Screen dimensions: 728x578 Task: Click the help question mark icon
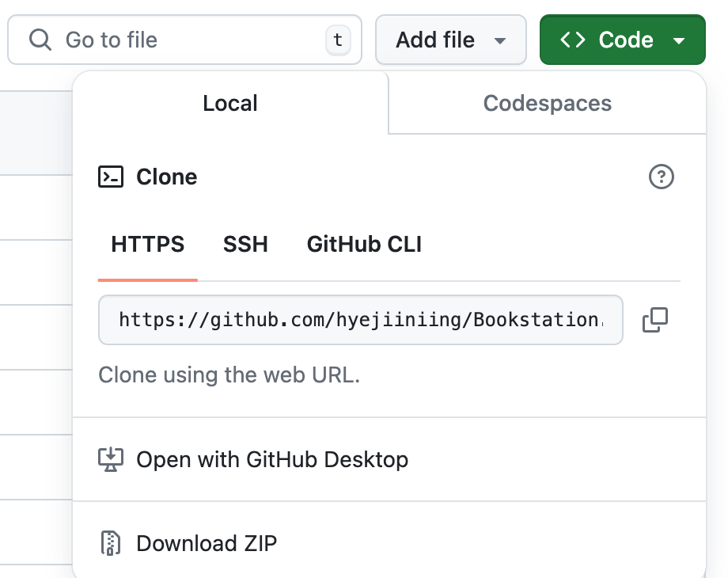coord(662,177)
